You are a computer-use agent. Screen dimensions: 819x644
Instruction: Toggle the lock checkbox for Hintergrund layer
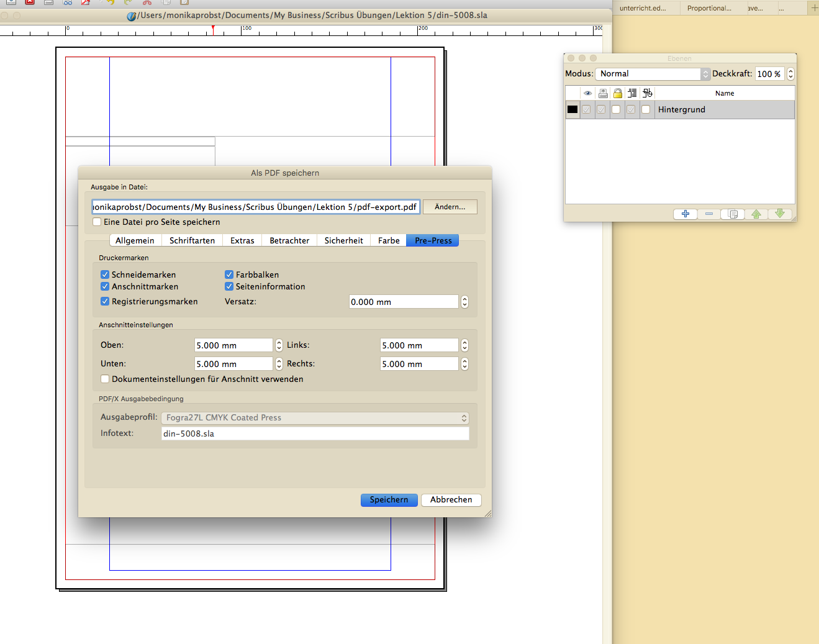(x=616, y=109)
